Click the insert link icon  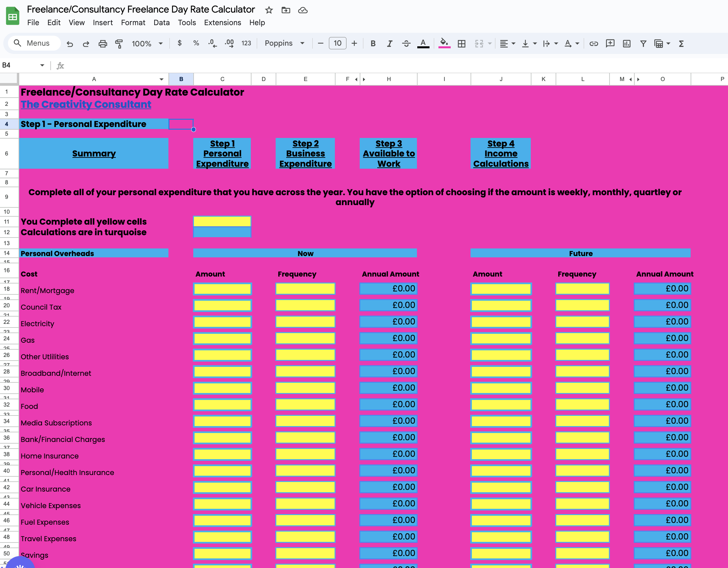tap(593, 44)
